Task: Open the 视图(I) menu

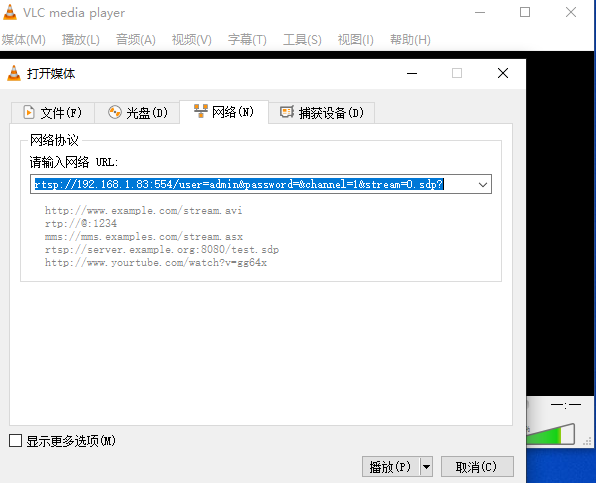Action: 355,40
